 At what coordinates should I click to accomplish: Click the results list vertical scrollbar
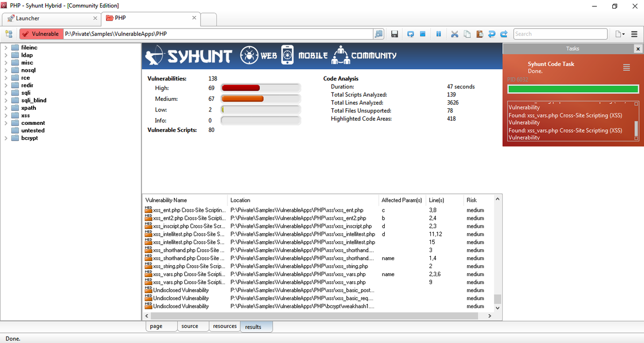pos(497,253)
